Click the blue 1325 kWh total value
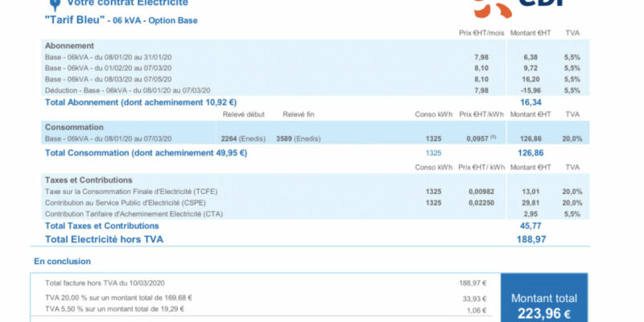644x322 pixels. point(433,152)
